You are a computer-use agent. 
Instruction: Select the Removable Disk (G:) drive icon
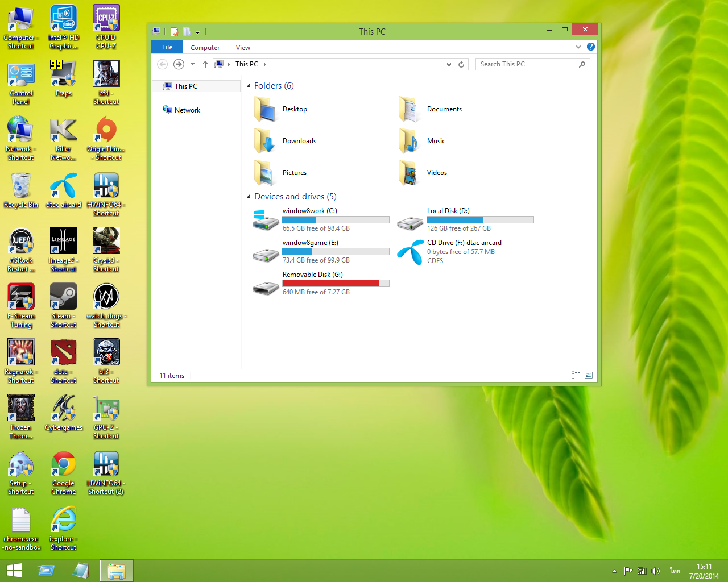pos(265,288)
